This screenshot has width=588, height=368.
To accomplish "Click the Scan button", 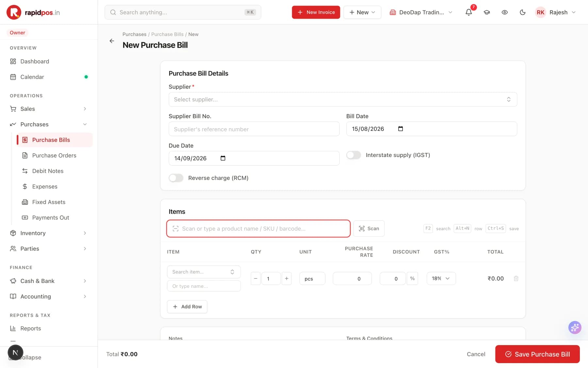I will (x=369, y=228).
